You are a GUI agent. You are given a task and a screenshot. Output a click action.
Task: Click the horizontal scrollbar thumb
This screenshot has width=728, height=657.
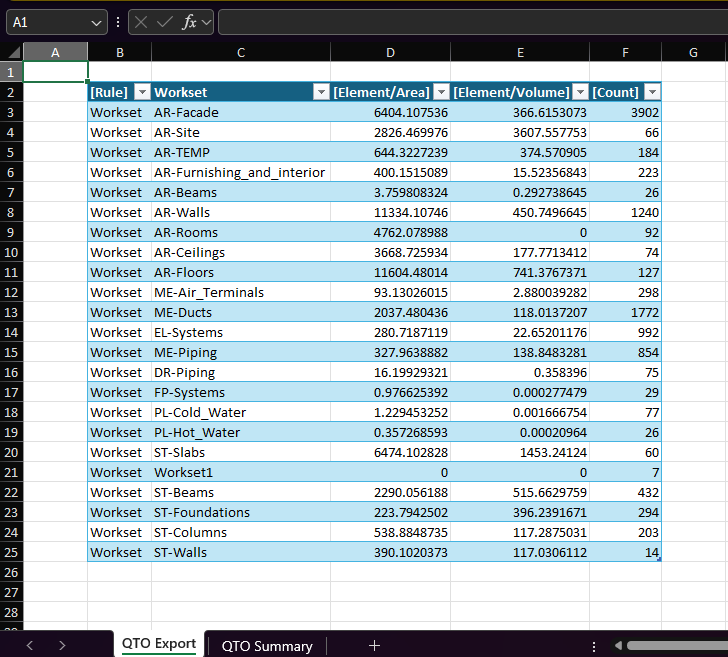point(677,645)
